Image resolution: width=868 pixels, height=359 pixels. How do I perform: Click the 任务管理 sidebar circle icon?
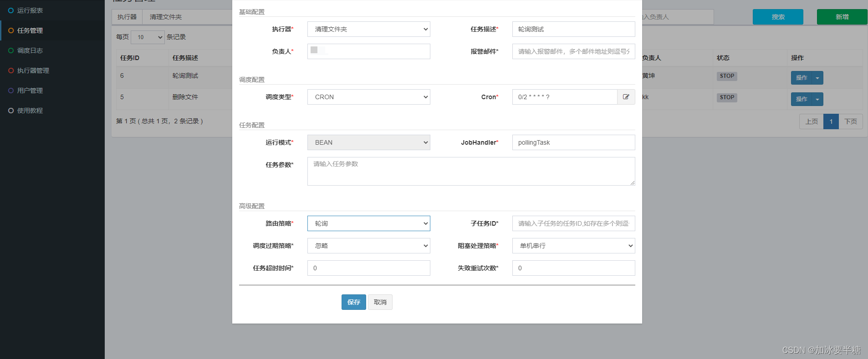[x=11, y=30]
